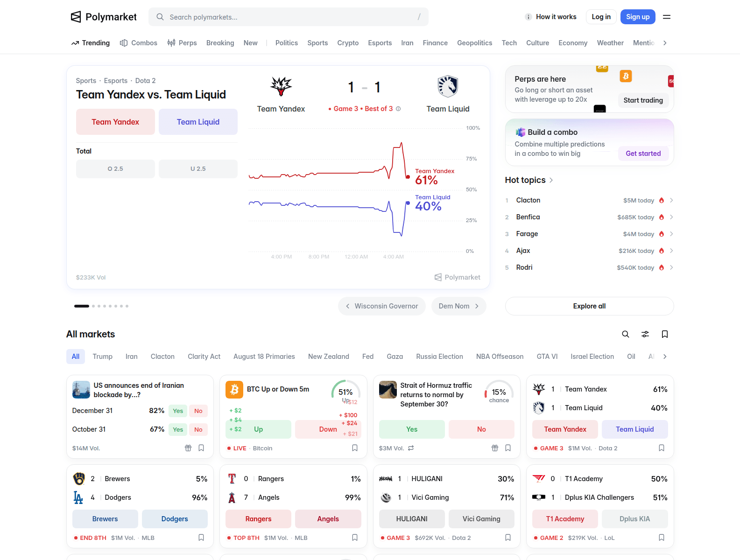747x560 pixels.
Task: Select the O 2.5 total option
Action: click(115, 169)
